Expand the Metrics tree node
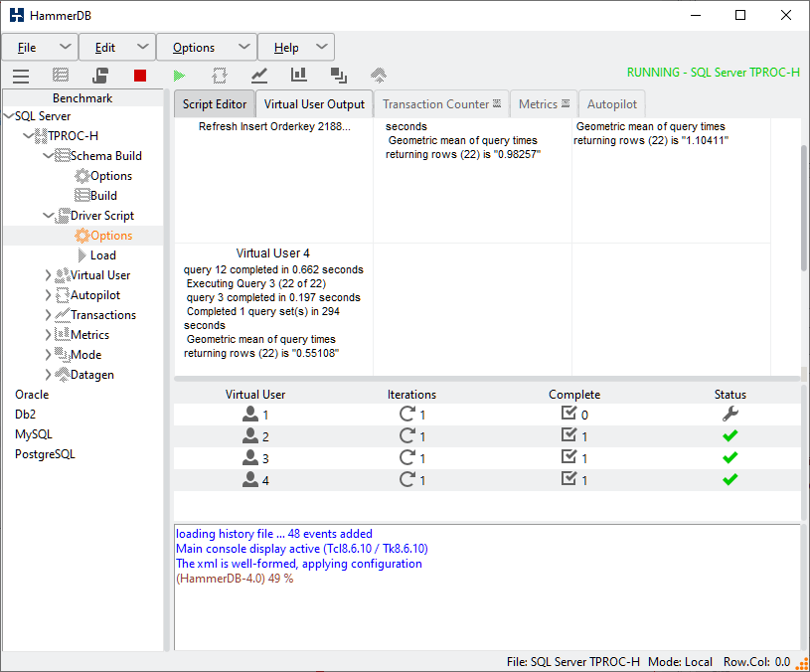This screenshot has width=810, height=672. tap(48, 335)
